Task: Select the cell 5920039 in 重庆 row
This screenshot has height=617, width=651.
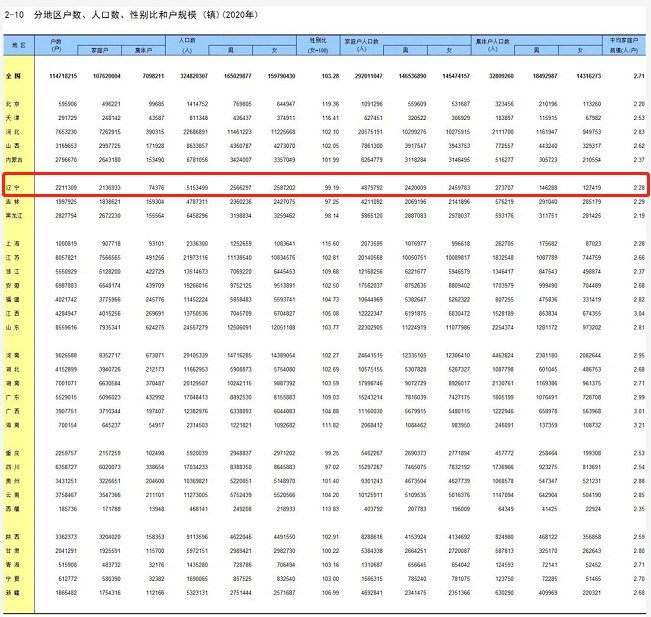Action: [197, 453]
